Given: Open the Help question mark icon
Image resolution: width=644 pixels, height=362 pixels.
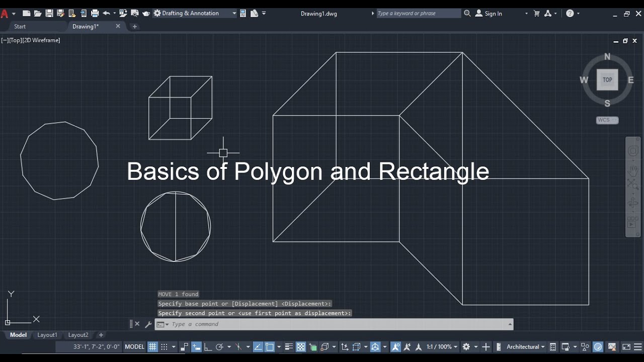Looking at the screenshot, I should coord(570,14).
